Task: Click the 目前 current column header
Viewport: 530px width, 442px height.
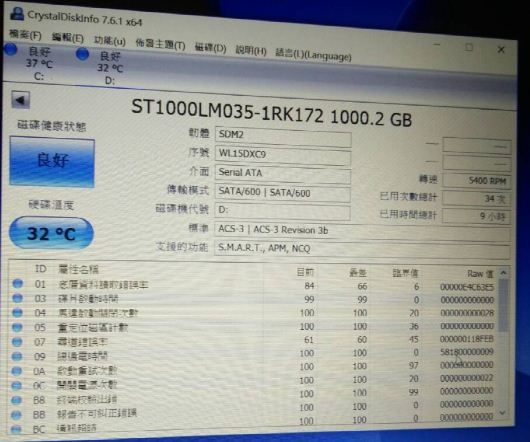Action: (x=306, y=272)
